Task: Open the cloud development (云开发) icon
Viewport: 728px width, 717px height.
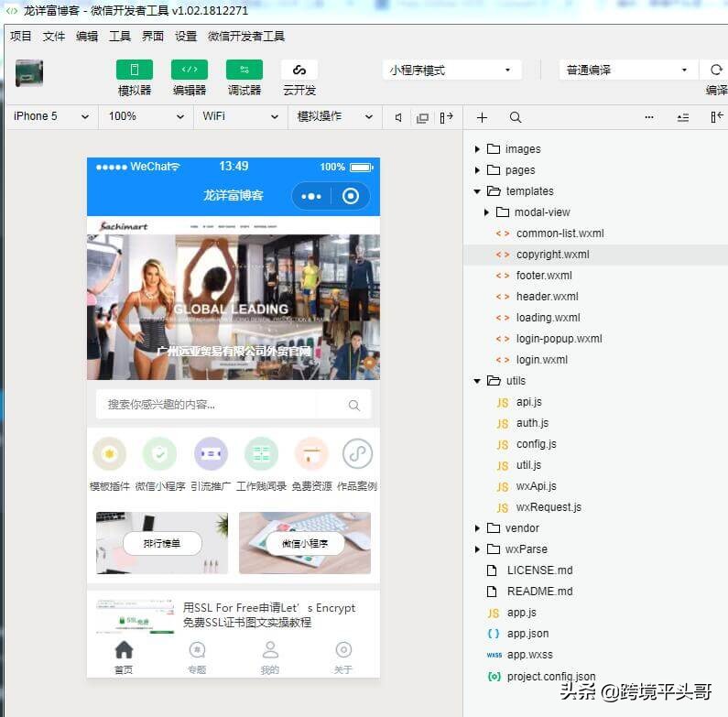Action: pyautogui.click(x=299, y=71)
